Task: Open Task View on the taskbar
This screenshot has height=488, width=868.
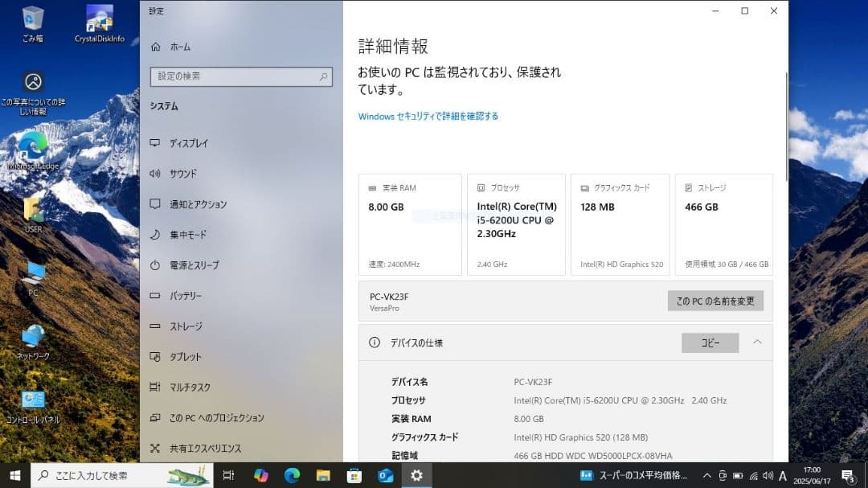Action: pos(228,475)
